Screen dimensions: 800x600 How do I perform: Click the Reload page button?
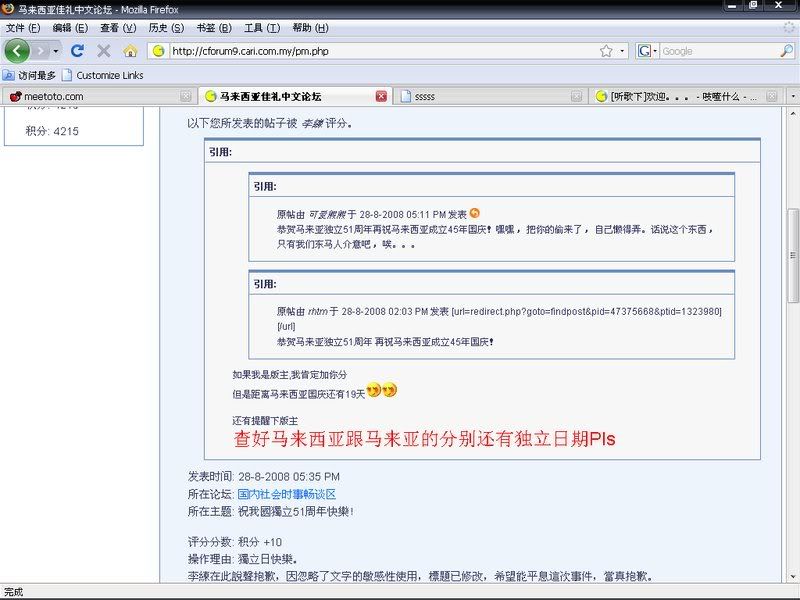[77, 50]
